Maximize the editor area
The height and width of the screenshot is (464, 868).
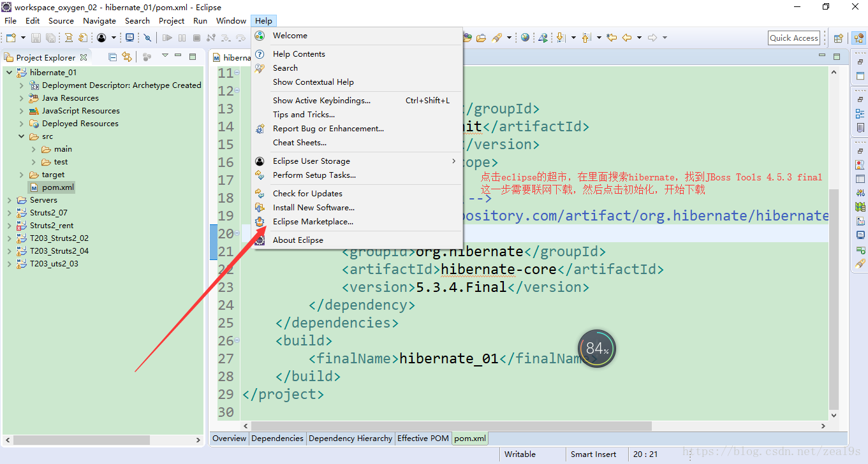837,56
